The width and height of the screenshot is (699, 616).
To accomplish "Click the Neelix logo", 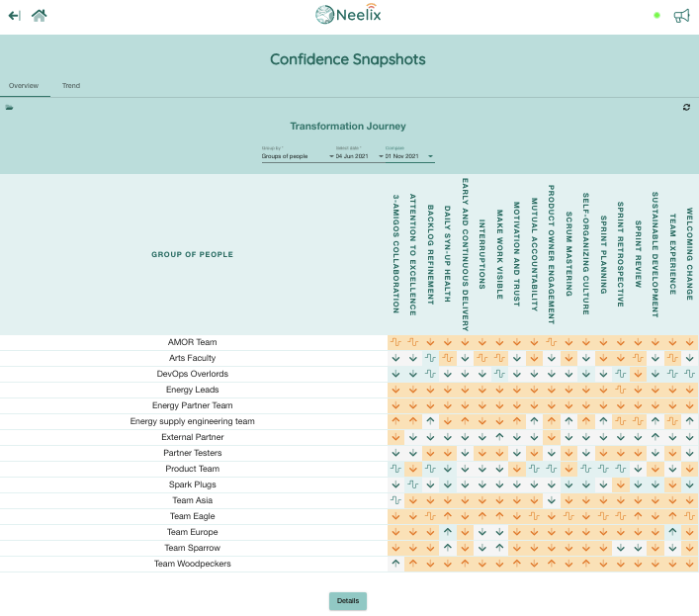I will [x=348, y=14].
